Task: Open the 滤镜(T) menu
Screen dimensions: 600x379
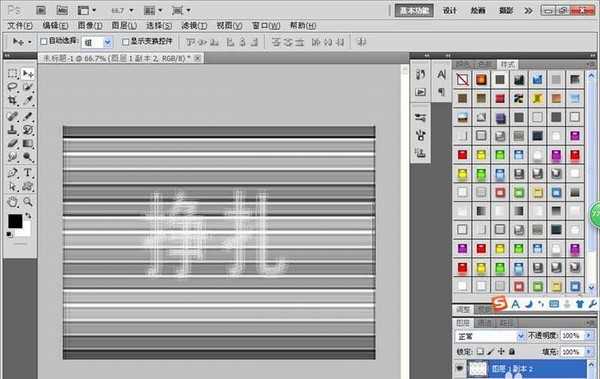Action: (x=194, y=26)
